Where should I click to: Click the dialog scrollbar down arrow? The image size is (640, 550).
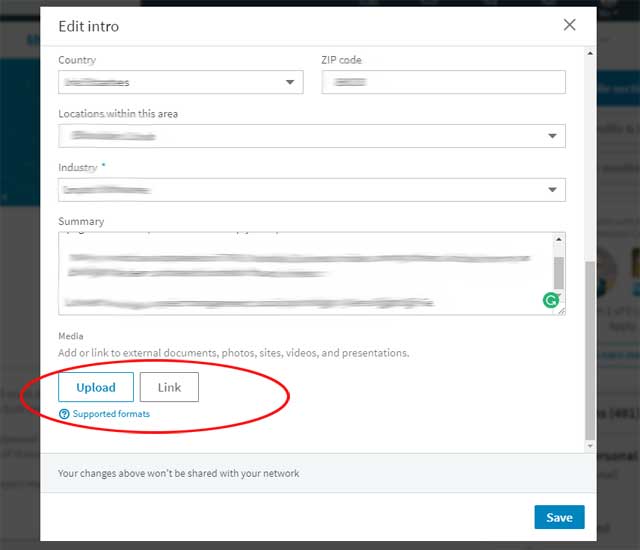pos(590,445)
